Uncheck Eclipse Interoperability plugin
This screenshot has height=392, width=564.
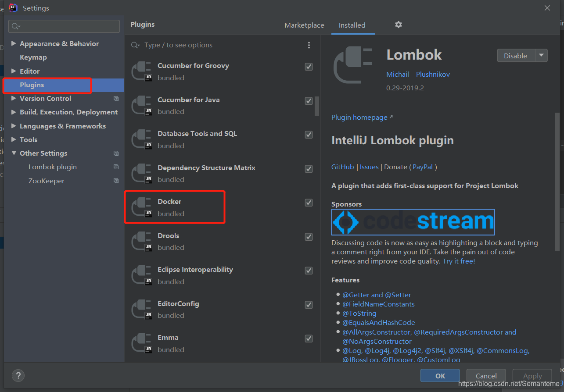point(309,271)
